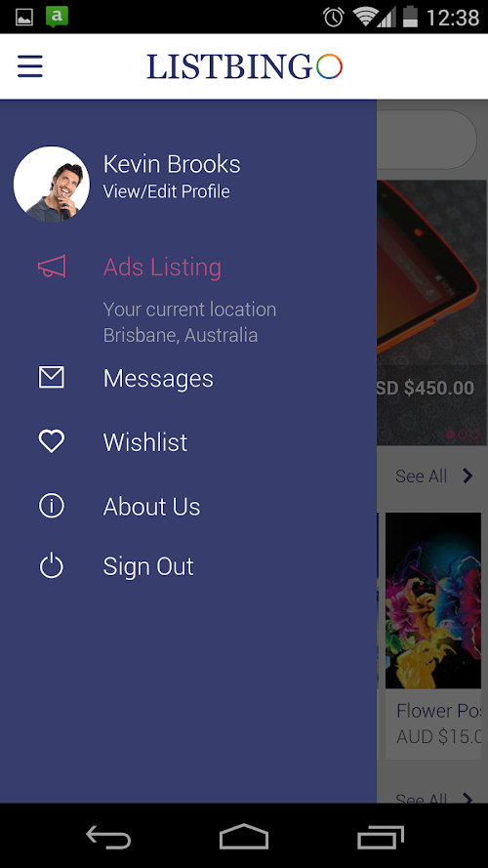The width and height of the screenshot is (488, 868).
Task: Change current location Brisbane, Australia
Action: pos(189,322)
